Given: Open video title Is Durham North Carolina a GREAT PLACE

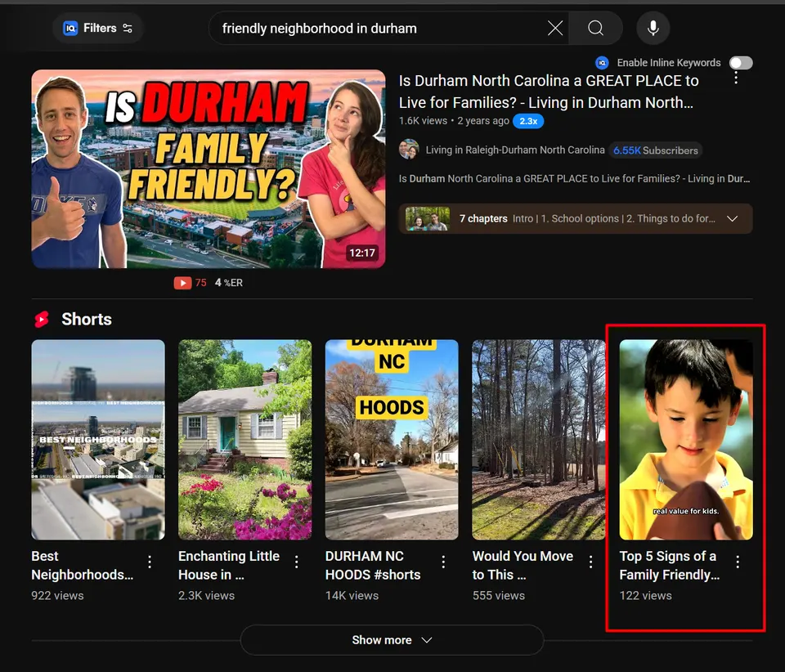Looking at the screenshot, I should pyautogui.click(x=549, y=92).
